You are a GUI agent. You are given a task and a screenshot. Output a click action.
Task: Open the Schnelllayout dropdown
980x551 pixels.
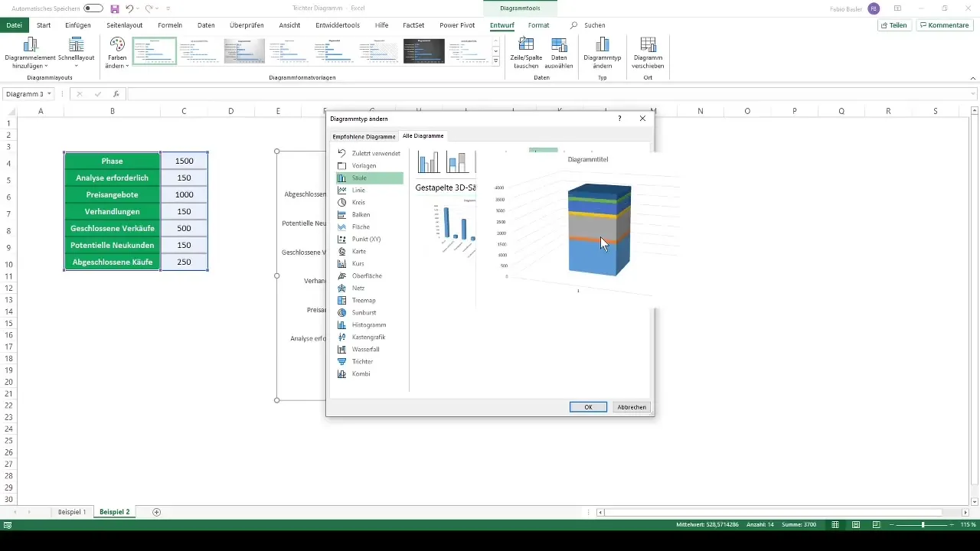click(x=76, y=53)
